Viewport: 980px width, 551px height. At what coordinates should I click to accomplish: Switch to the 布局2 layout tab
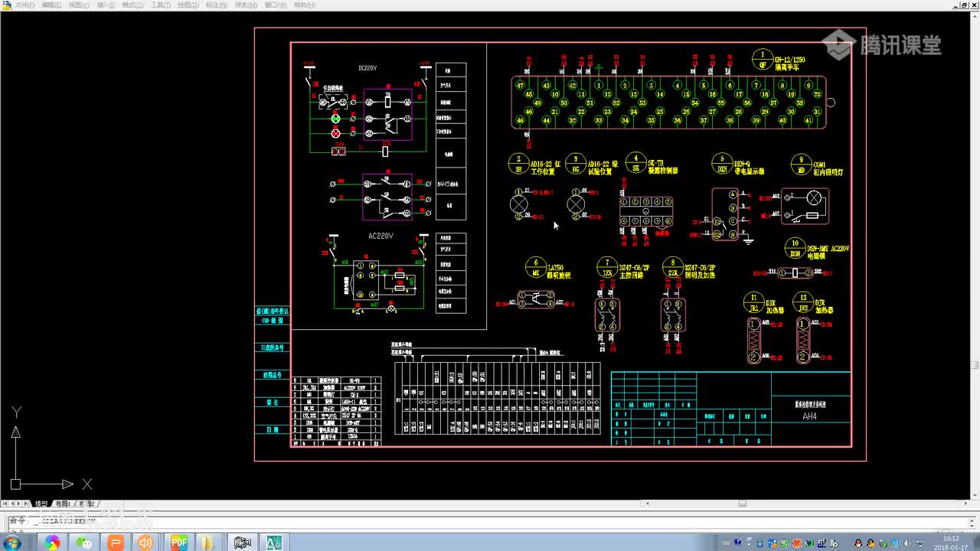coord(86,504)
